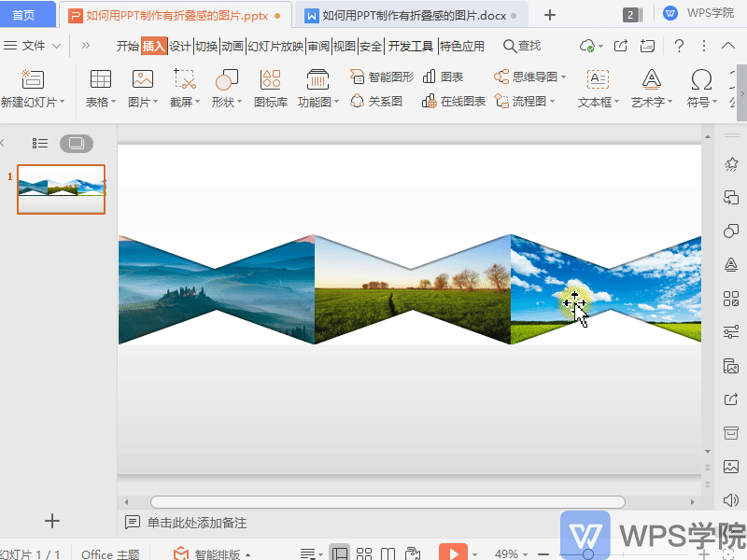Open the 开始 ribbon tab

point(127,46)
